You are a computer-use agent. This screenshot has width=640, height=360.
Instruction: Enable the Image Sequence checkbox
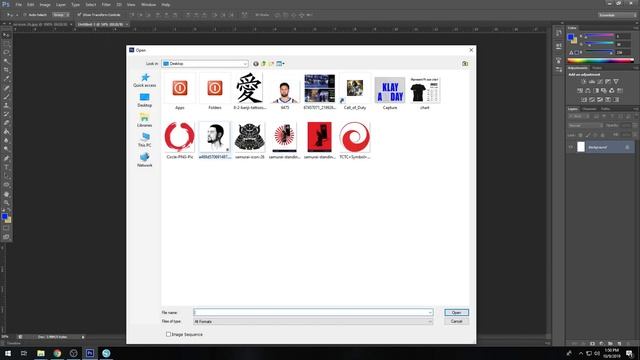168,334
